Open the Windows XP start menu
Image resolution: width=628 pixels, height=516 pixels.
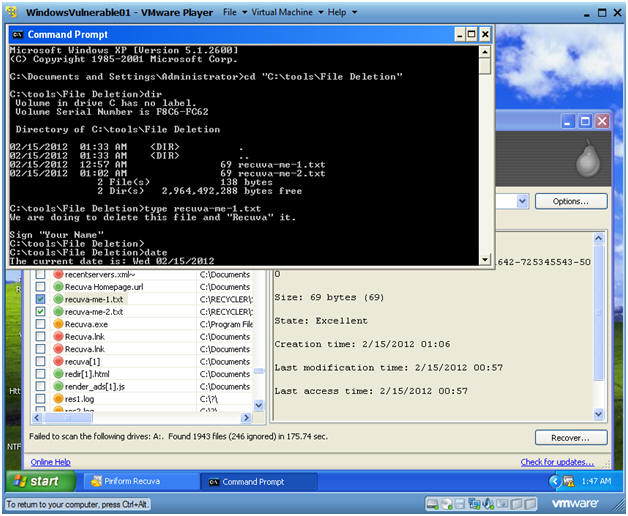[40, 481]
